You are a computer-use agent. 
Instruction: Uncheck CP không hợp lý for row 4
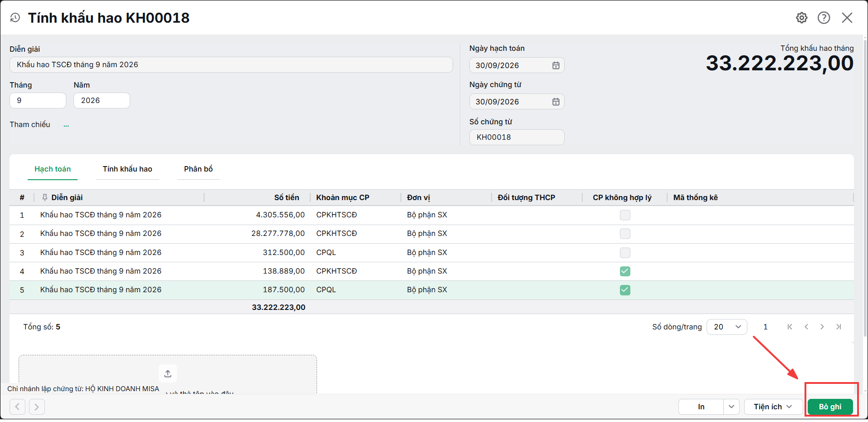pos(625,271)
